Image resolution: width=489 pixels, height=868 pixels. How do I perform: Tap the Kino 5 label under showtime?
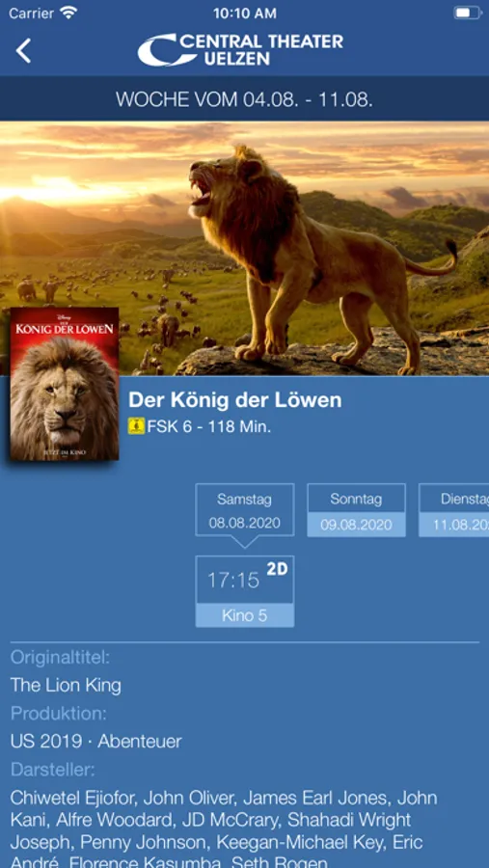coord(245,615)
